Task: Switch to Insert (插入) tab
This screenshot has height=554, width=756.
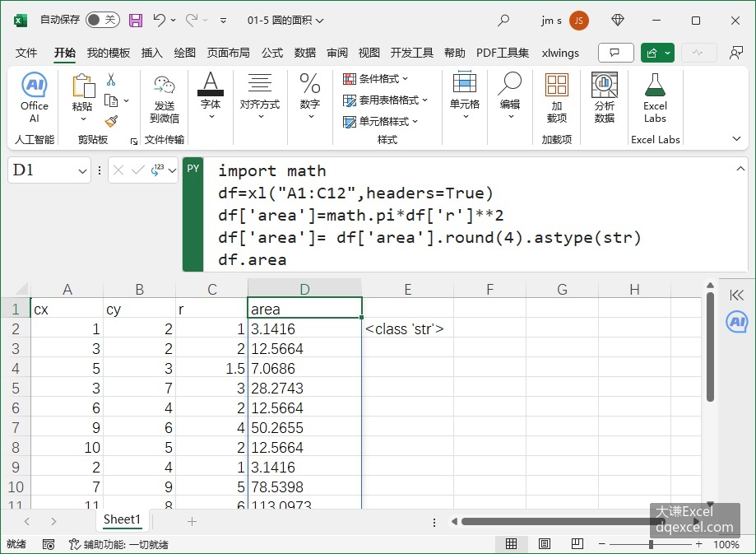Action: (152, 53)
